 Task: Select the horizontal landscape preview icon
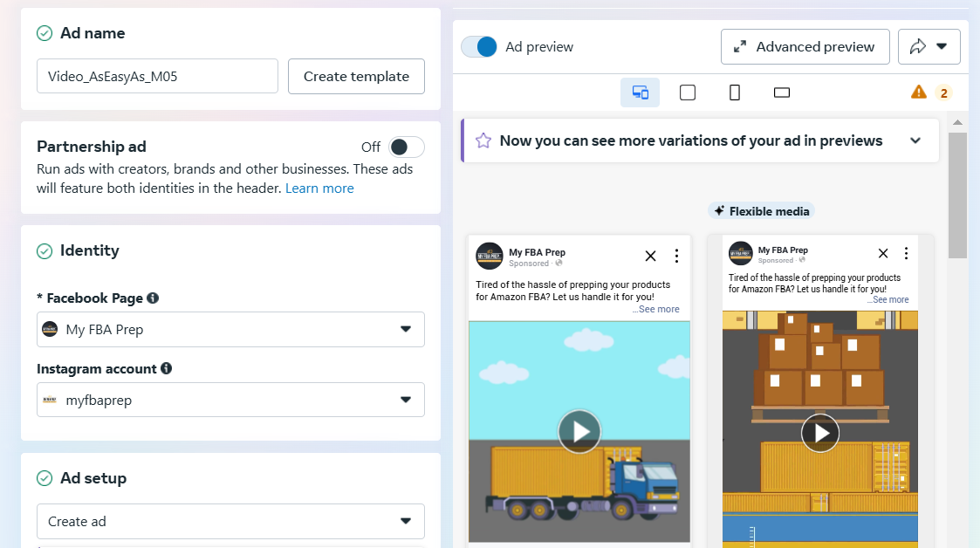pos(782,92)
